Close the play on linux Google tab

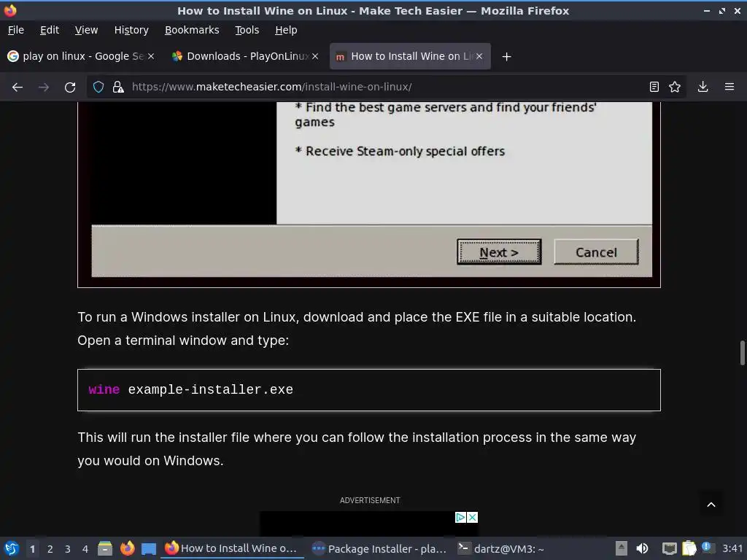tap(150, 56)
